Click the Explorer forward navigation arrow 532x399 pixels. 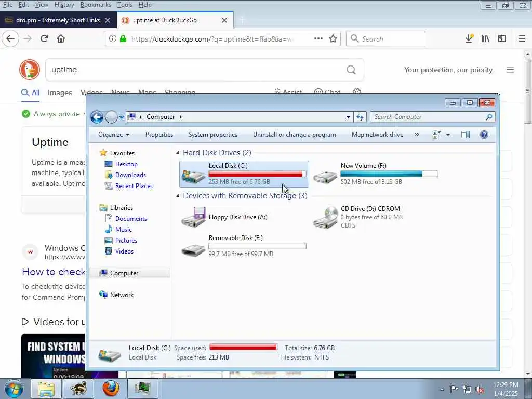click(111, 117)
